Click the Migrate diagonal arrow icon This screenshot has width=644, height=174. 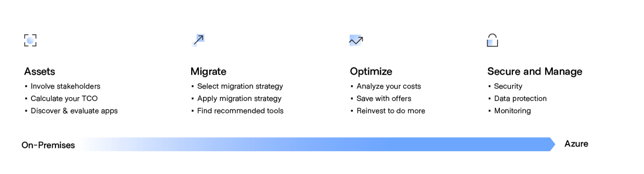tap(198, 40)
